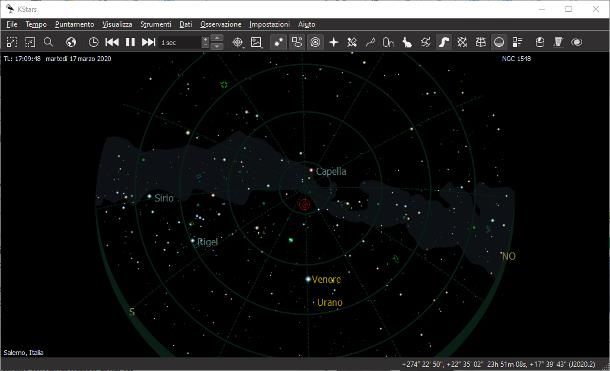This screenshot has width=610, height=371.
Task: Click the zoom-in dashed square toolbar icon
Action: pos(12,42)
